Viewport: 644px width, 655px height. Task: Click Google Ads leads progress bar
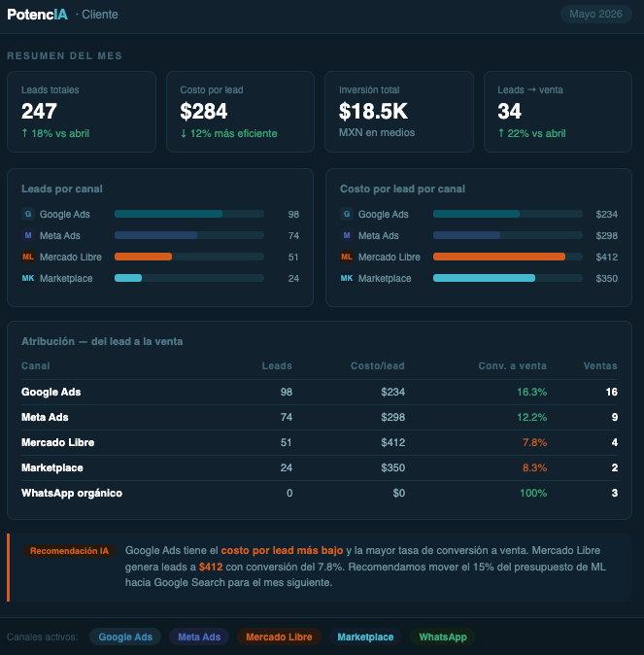click(x=189, y=214)
